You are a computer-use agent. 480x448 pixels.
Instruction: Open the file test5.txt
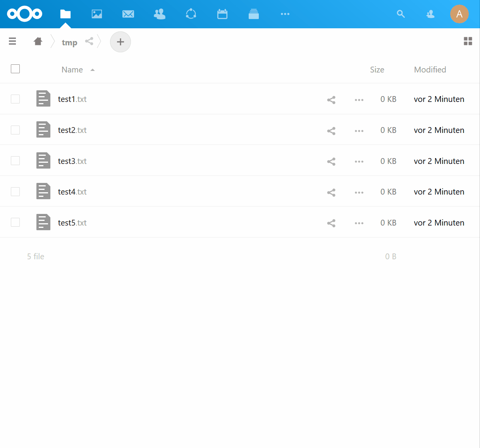coord(72,223)
